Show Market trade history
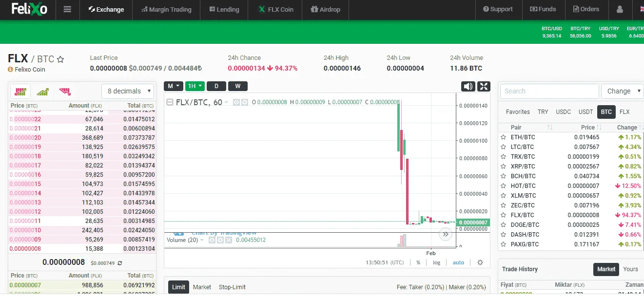 click(x=606, y=269)
